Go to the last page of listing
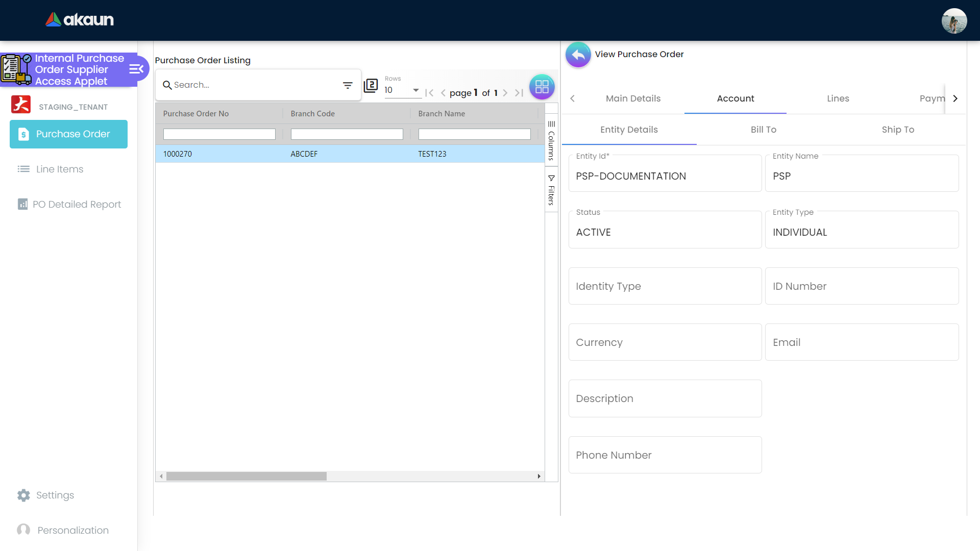980x551 pixels. click(x=519, y=93)
